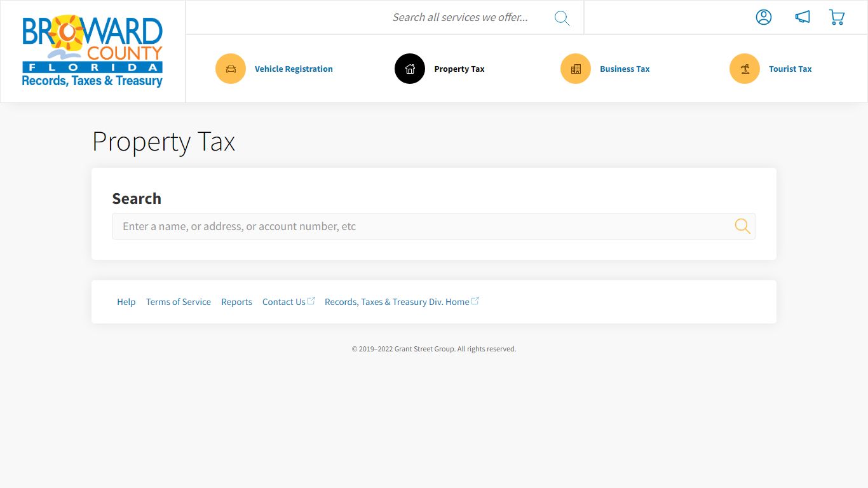868x488 pixels.
Task: View the shopping cart icon
Action: [837, 17]
